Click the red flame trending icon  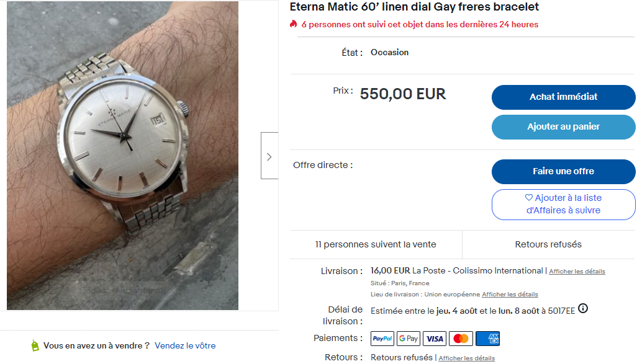[293, 24]
